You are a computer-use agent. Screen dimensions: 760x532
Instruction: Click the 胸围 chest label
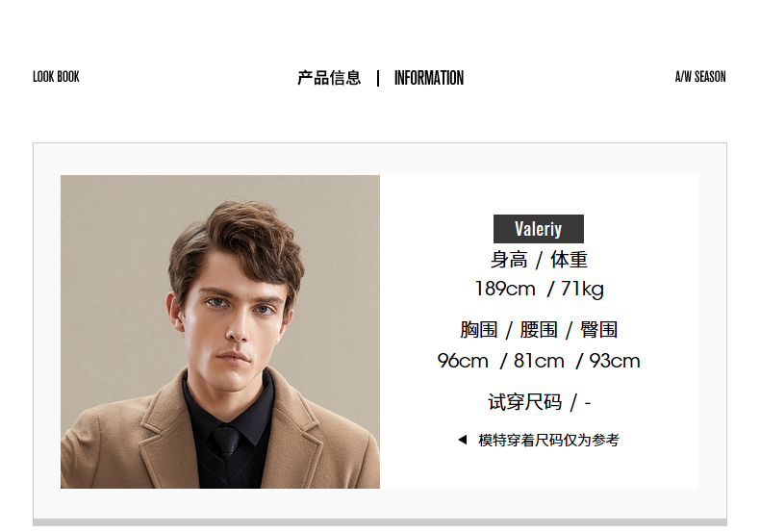(x=479, y=330)
